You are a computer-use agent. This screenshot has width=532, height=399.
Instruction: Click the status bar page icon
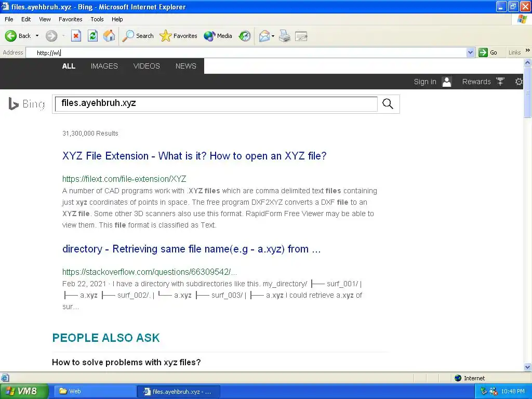5,378
